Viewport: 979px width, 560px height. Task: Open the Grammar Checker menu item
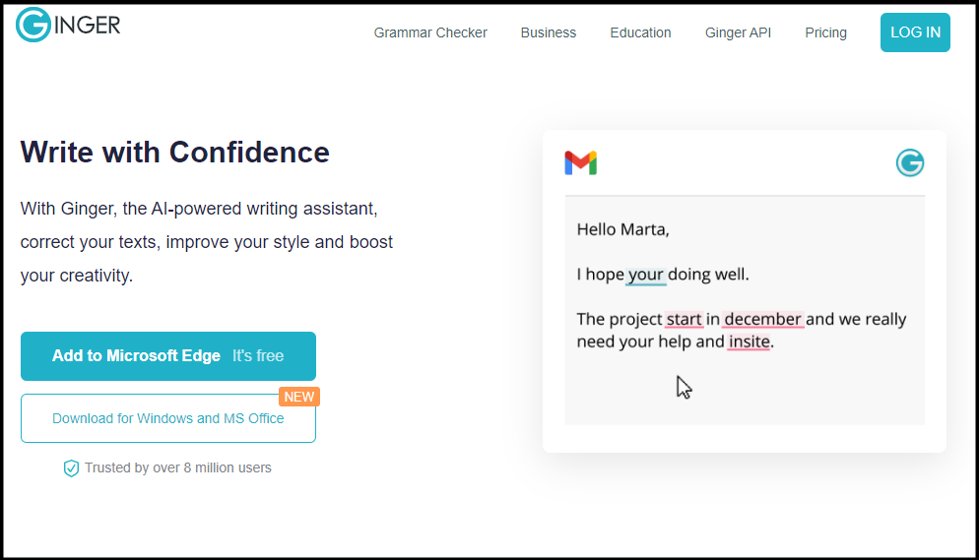pyautogui.click(x=430, y=32)
